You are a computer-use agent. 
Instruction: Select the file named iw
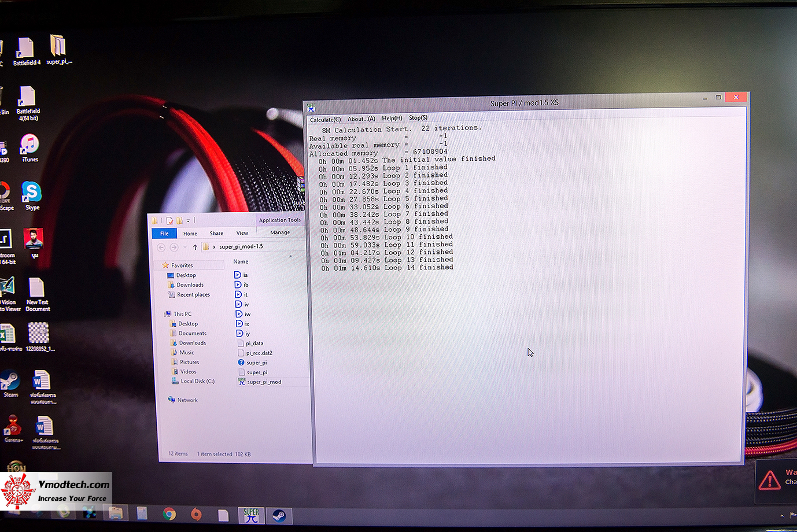[243, 315]
